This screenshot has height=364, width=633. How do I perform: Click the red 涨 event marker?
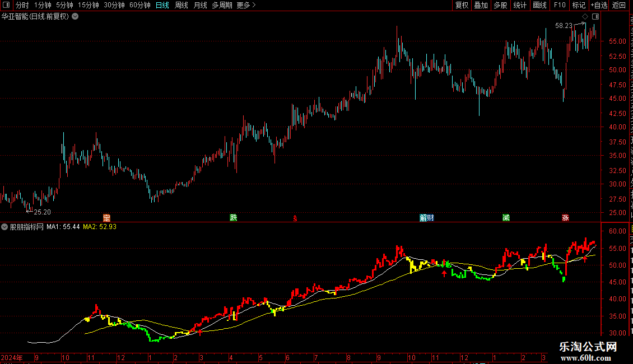pos(565,218)
